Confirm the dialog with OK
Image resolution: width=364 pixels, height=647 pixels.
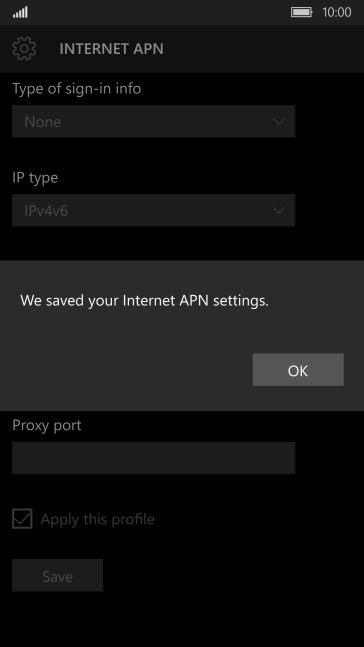[298, 370]
